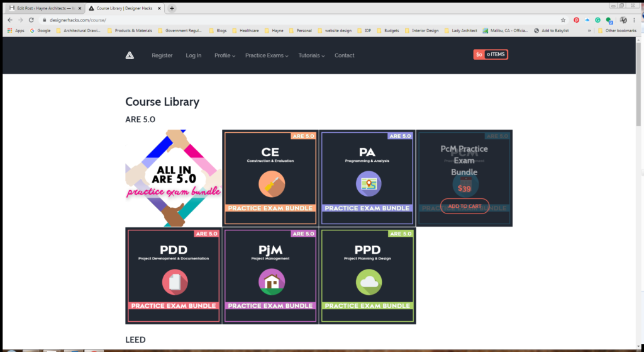Reload the Course Library page
The height and width of the screenshot is (352, 644).
tap(31, 20)
